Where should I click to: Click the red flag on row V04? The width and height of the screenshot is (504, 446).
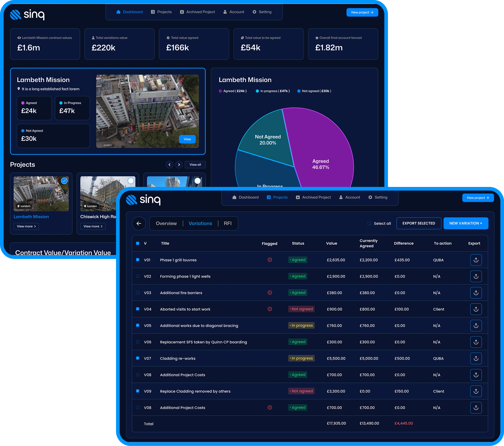270,309
